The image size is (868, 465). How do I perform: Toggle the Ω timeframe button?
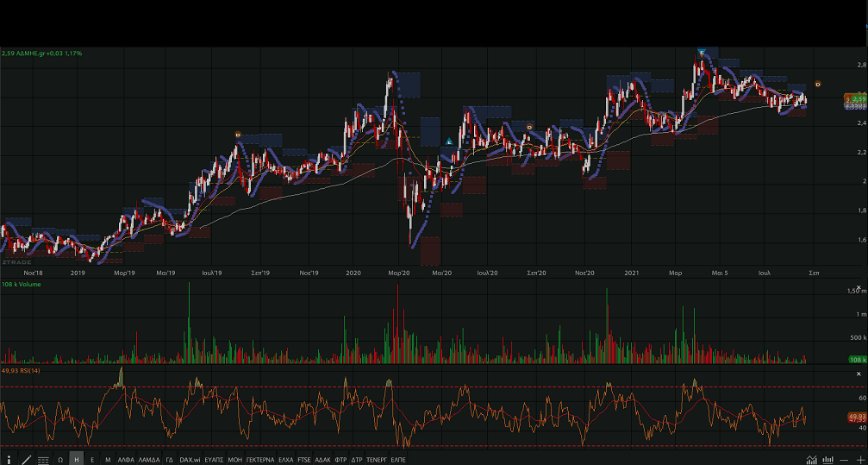[x=60, y=460]
